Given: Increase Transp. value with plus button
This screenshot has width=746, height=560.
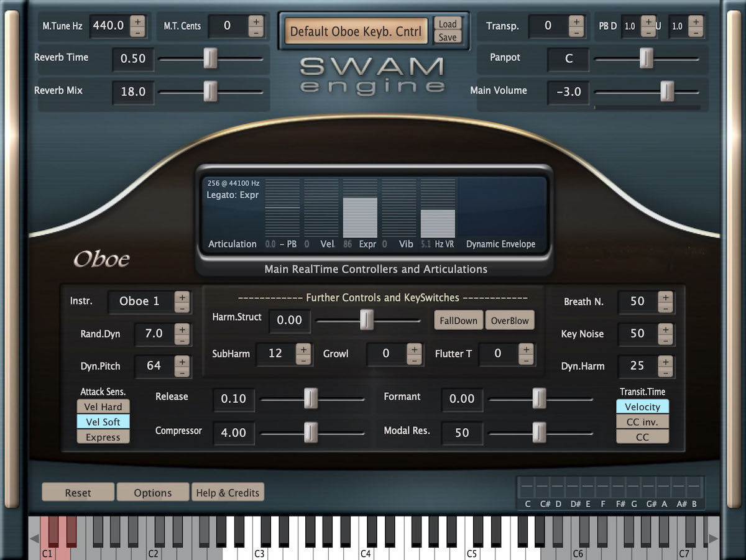Looking at the screenshot, I should tap(576, 21).
